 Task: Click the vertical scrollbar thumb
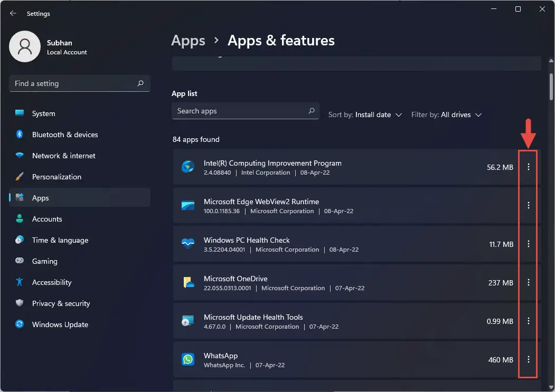[551, 87]
